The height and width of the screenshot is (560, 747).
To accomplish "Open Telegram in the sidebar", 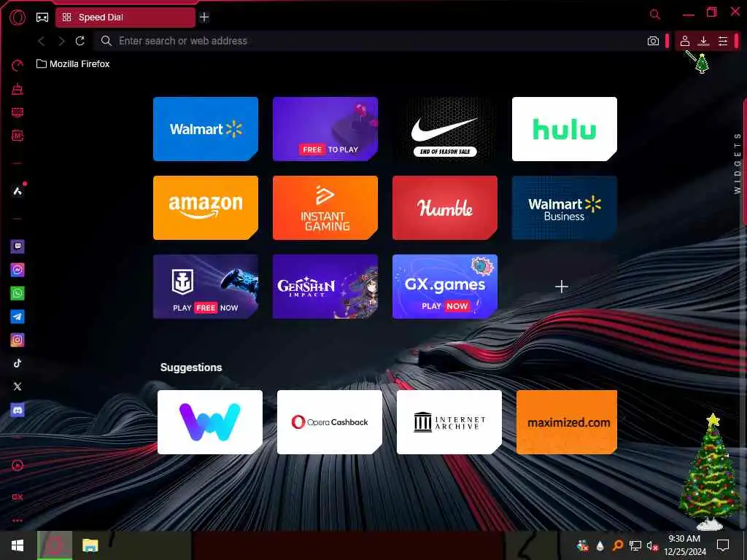I will tap(18, 316).
